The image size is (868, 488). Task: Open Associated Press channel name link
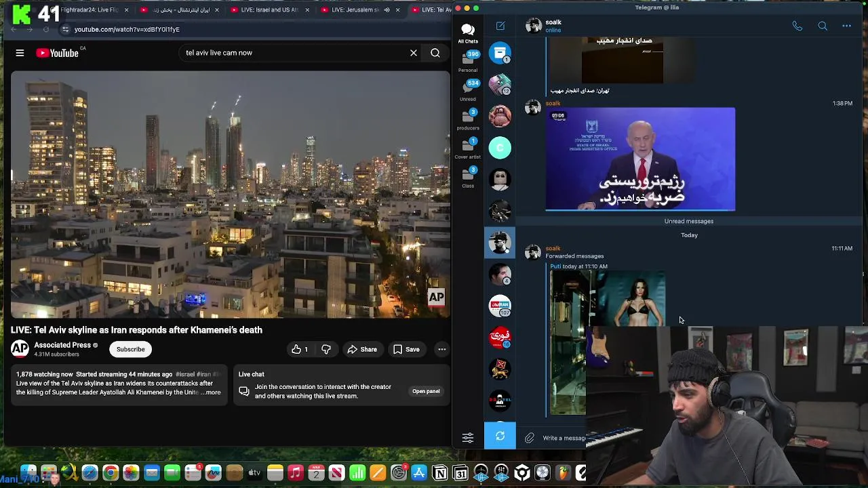(62, 345)
